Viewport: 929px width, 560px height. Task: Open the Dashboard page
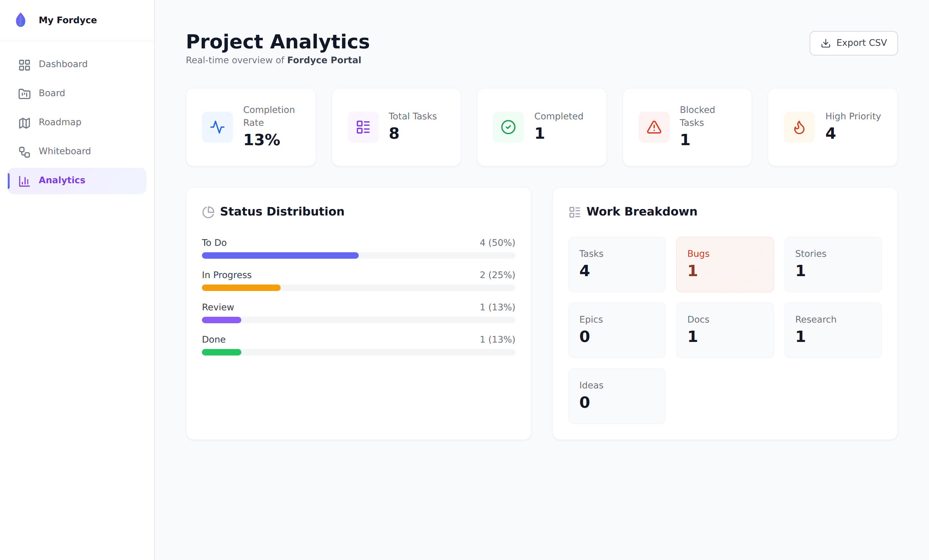[77, 65]
